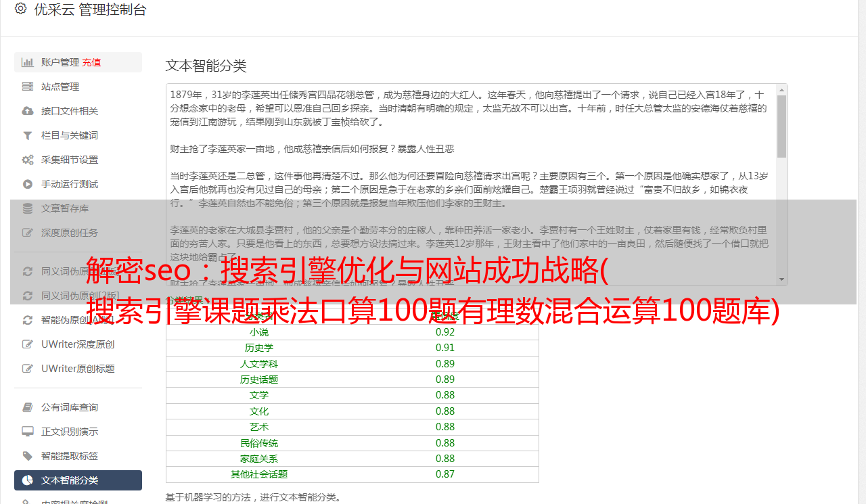This screenshot has width=866, height=504.
Task: Click the play circle icon for 手动运行测试
Action: pyautogui.click(x=28, y=184)
